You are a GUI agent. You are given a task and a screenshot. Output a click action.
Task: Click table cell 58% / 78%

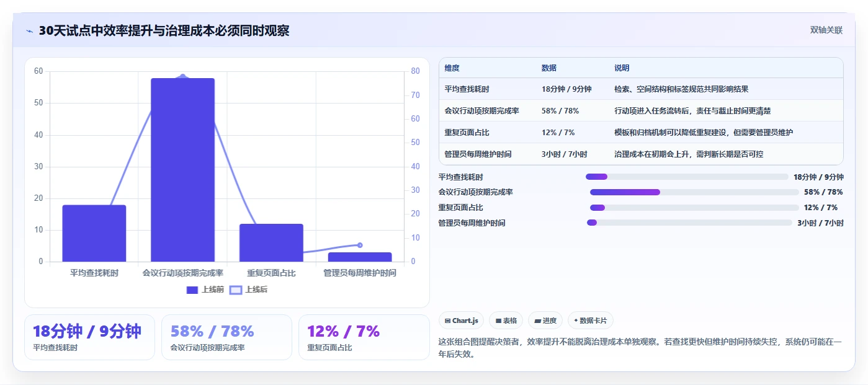560,111
